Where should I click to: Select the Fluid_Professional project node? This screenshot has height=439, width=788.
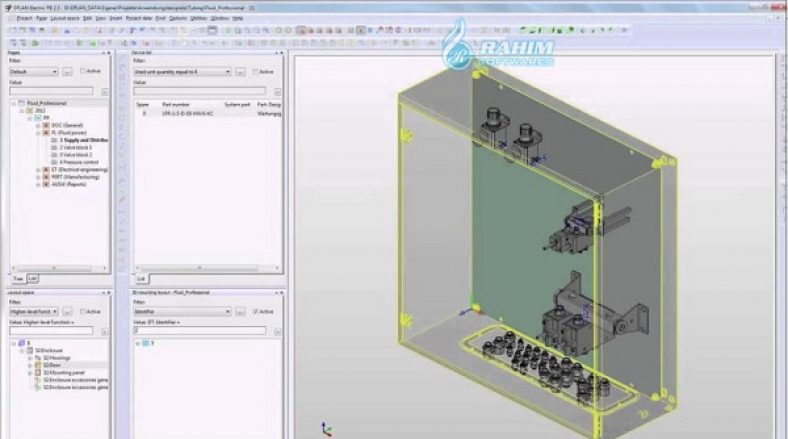[x=46, y=103]
